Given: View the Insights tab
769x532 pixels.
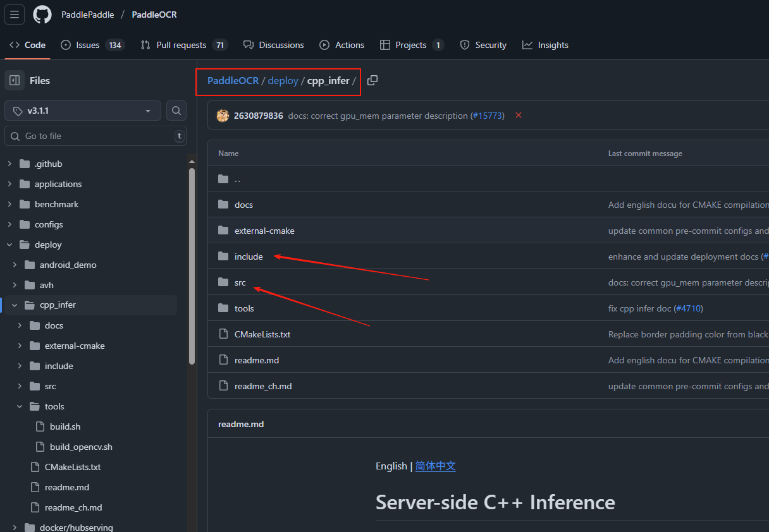Looking at the screenshot, I should tap(545, 45).
